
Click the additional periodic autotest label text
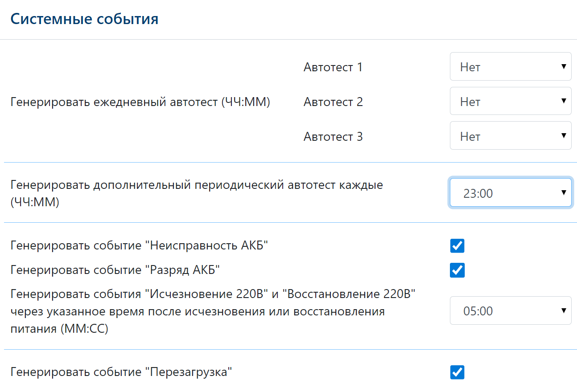coord(196,185)
